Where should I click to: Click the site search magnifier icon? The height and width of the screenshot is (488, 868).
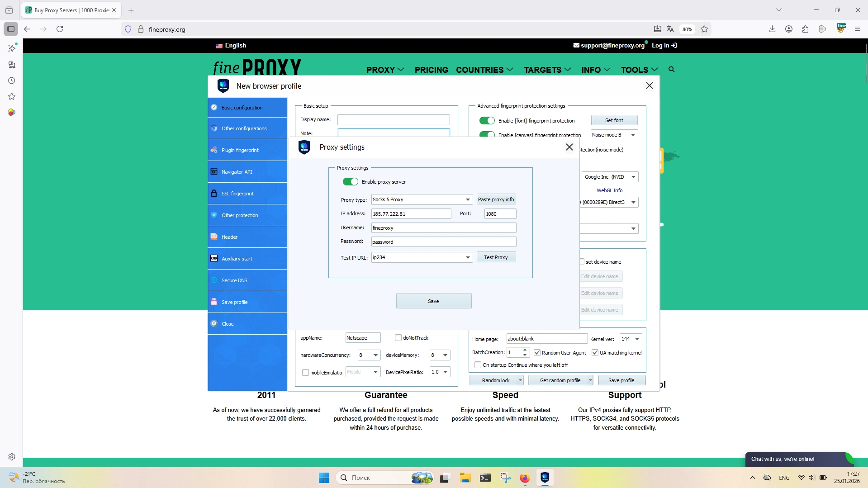coord(672,70)
